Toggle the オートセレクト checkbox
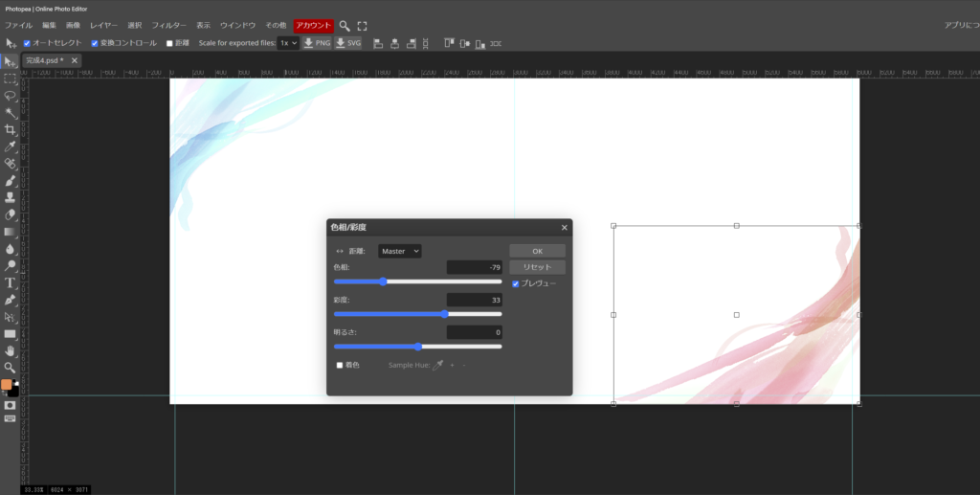Screen dimensions: 980x495 tap(27, 43)
